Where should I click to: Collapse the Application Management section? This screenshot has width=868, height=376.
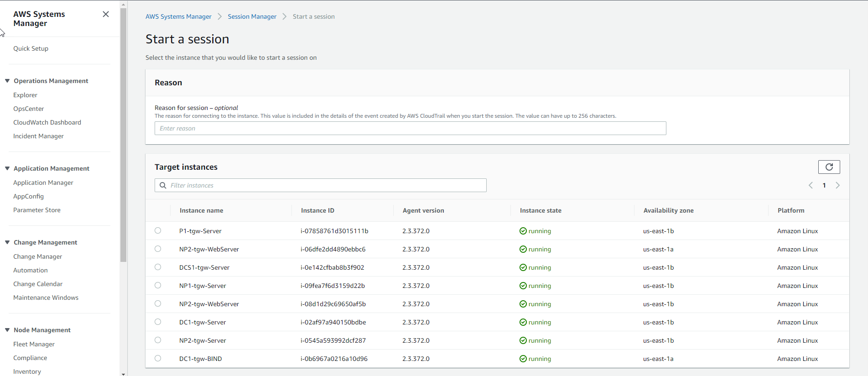click(x=7, y=168)
